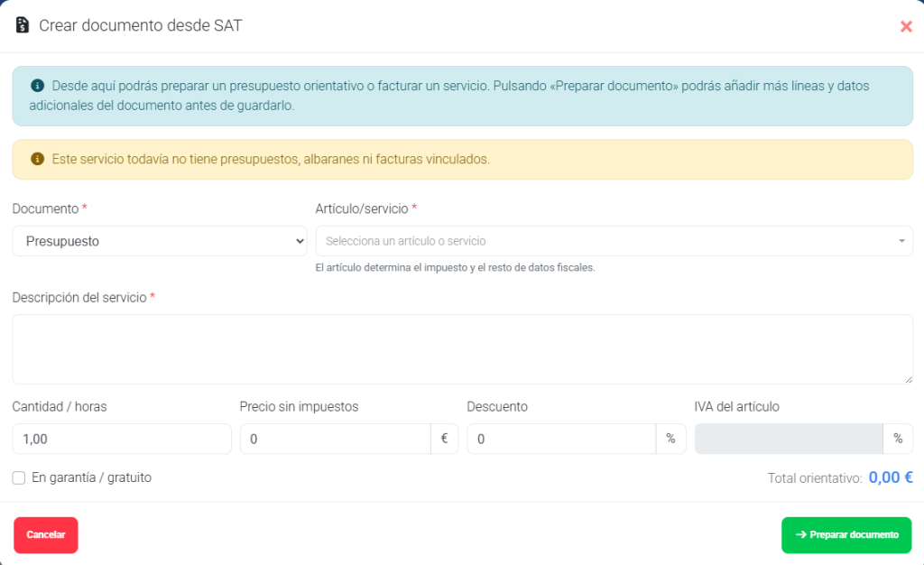The width and height of the screenshot is (924, 565).
Task: Click the info icon in the yellow warning
Action: click(37, 159)
